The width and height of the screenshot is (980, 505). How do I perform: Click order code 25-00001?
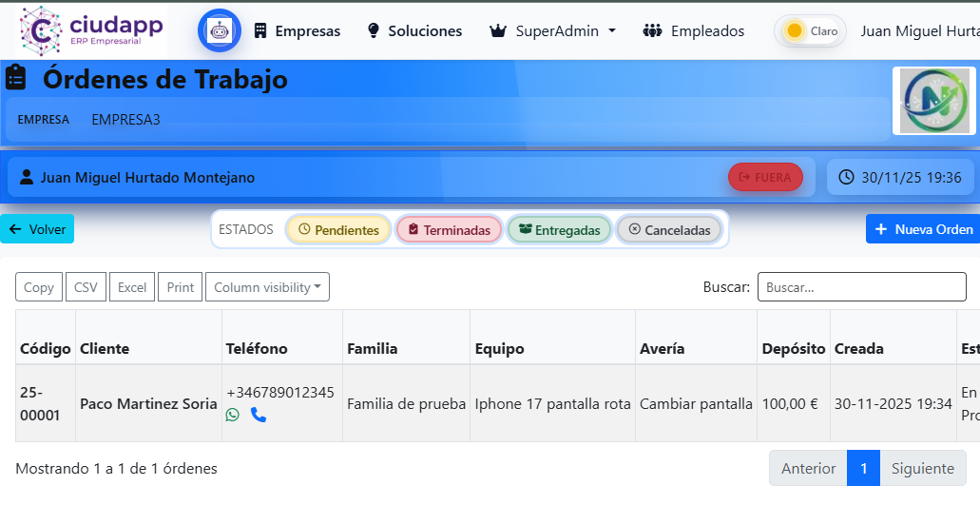(40, 404)
